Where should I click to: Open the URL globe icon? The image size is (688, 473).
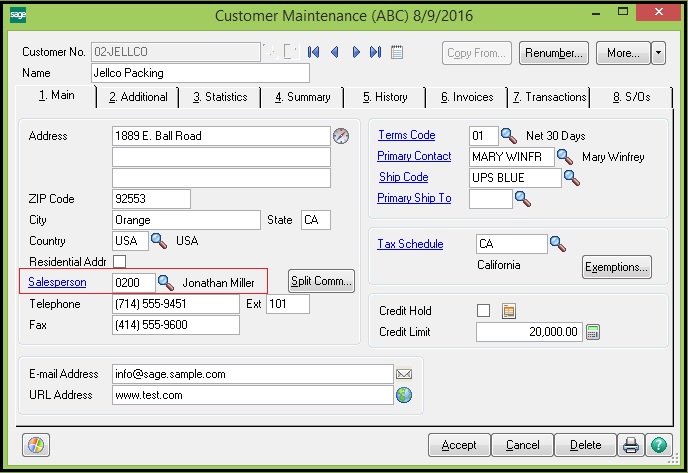tap(404, 395)
